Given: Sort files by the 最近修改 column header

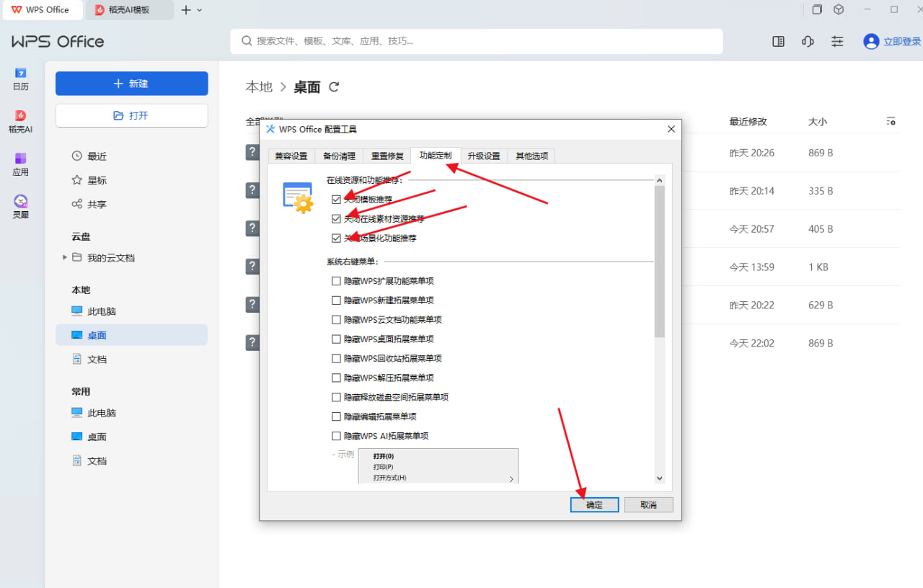Looking at the screenshot, I should point(748,122).
